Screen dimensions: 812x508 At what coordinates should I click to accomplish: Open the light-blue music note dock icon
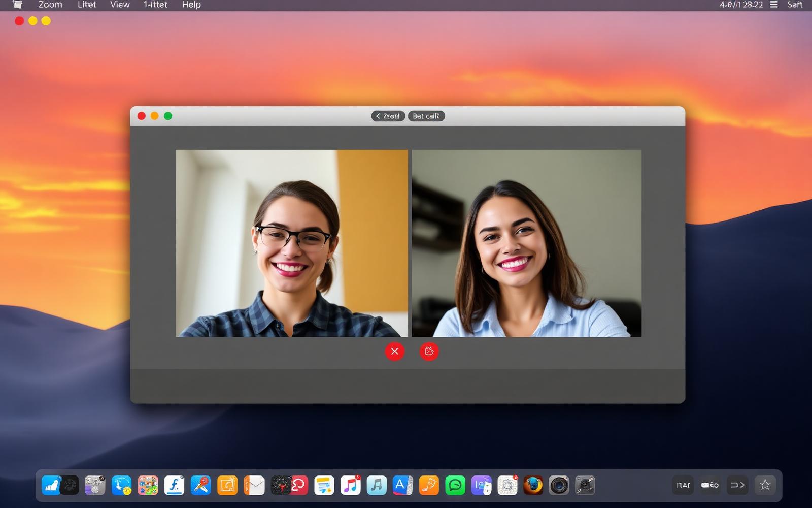point(377,486)
